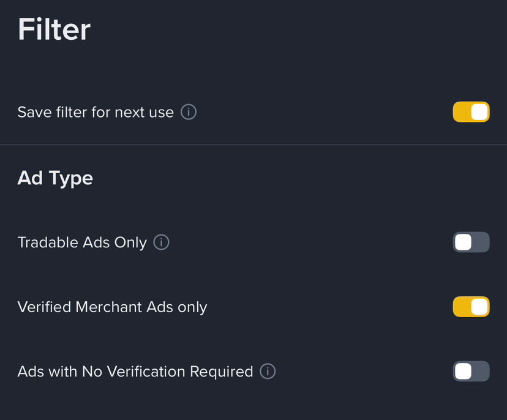Click yellow track of Save filter switch
Image resolution: width=507 pixels, height=420 pixels.
460,112
